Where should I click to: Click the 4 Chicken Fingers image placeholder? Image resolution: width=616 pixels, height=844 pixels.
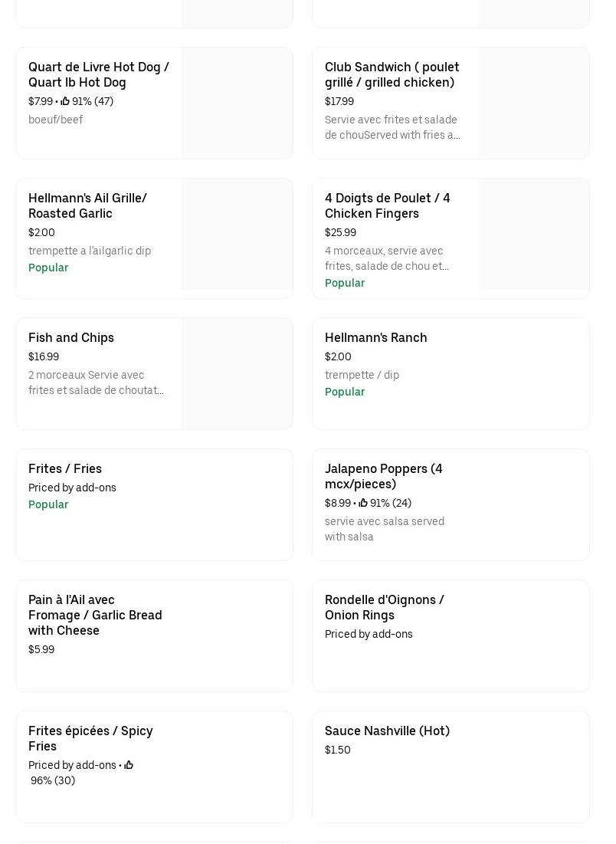pos(533,235)
